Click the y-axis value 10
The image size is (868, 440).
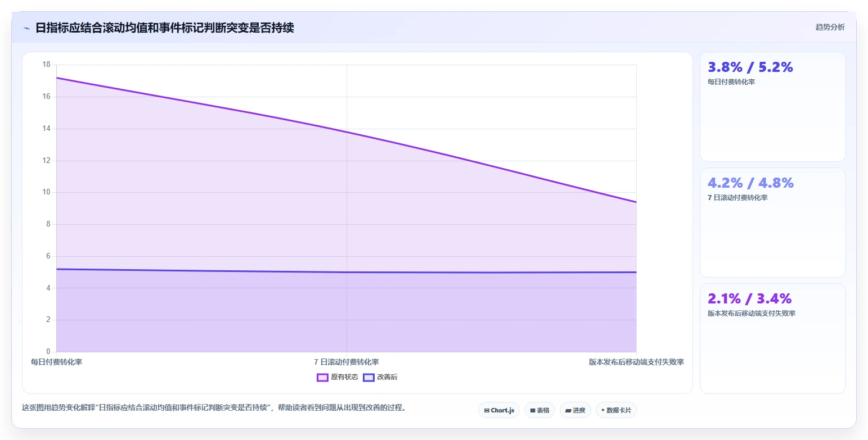[x=46, y=192]
